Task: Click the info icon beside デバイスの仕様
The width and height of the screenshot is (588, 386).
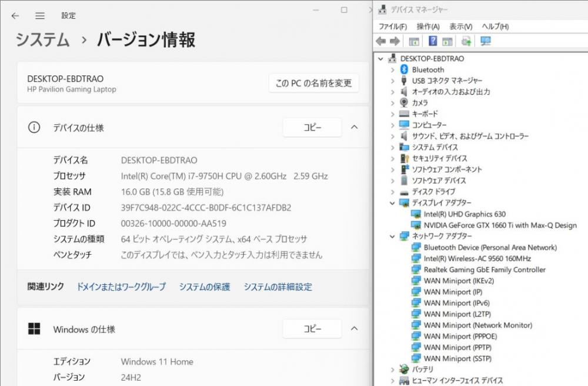Action: (34, 128)
